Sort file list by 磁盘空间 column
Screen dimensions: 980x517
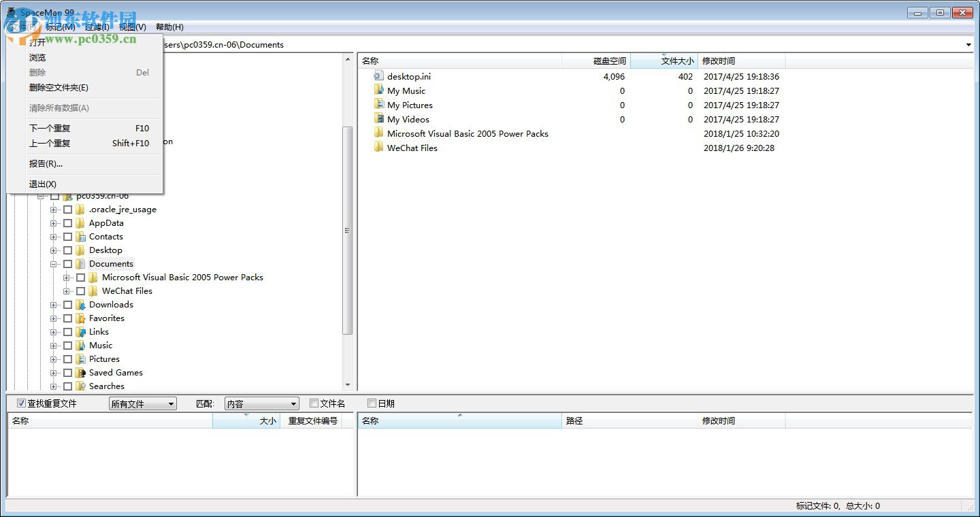(x=596, y=61)
